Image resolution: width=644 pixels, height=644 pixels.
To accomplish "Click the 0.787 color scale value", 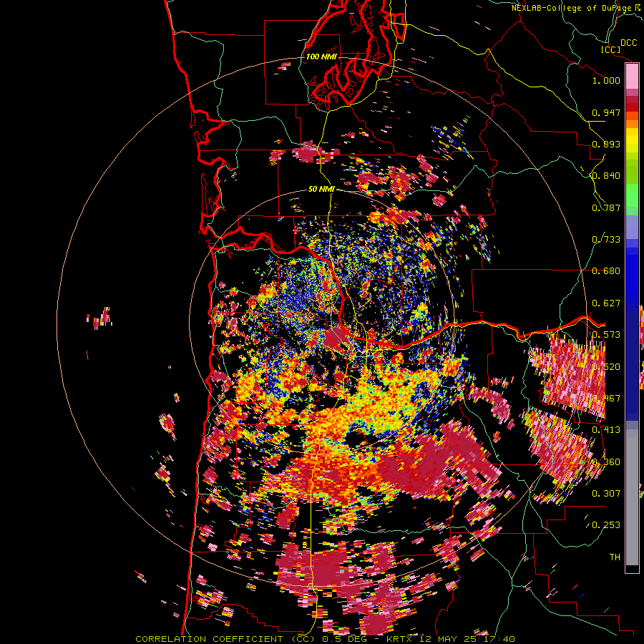I will pyautogui.click(x=606, y=208).
